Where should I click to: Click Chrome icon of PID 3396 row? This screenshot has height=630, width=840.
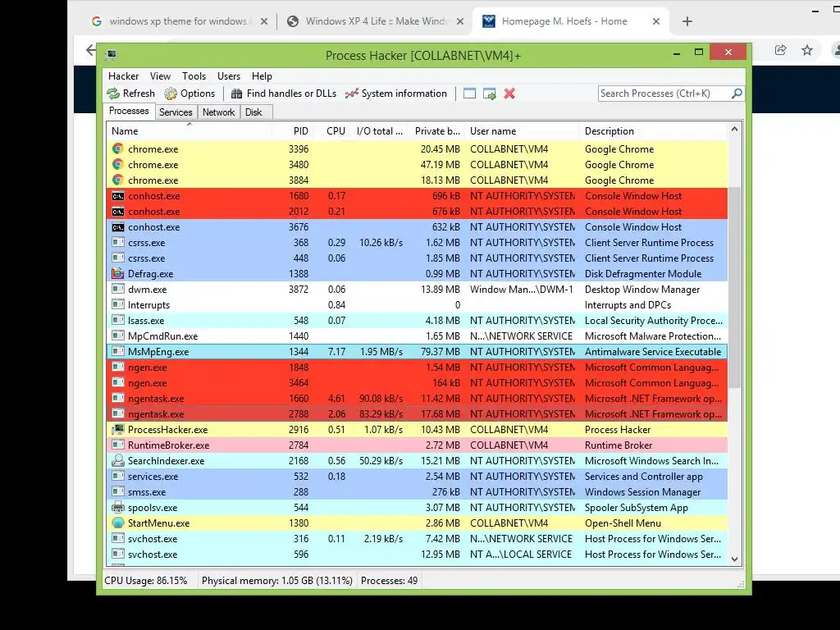coord(118,149)
